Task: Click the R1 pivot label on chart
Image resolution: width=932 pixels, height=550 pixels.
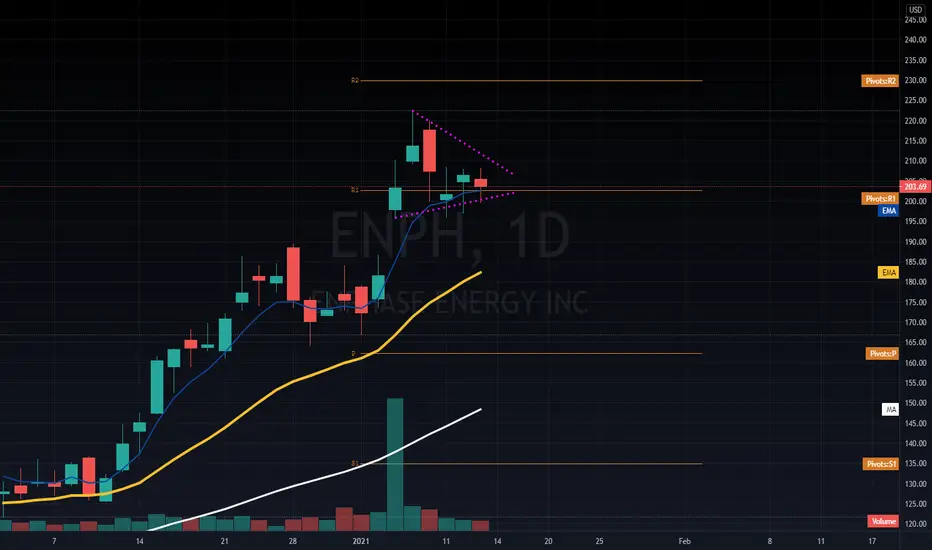Action: tap(355, 190)
